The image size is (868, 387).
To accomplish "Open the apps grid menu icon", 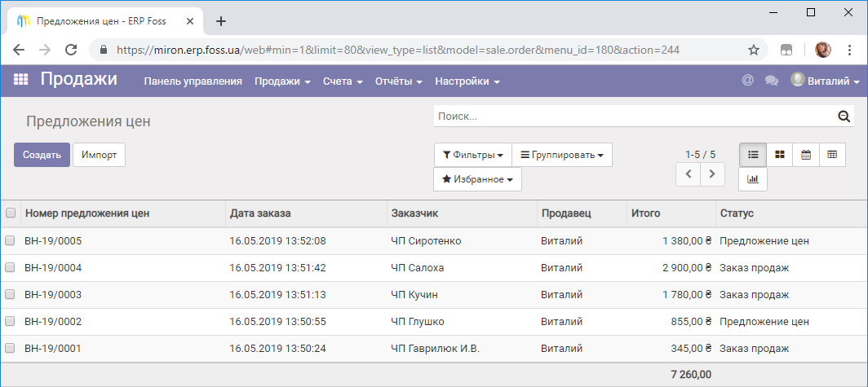I will (x=21, y=80).
